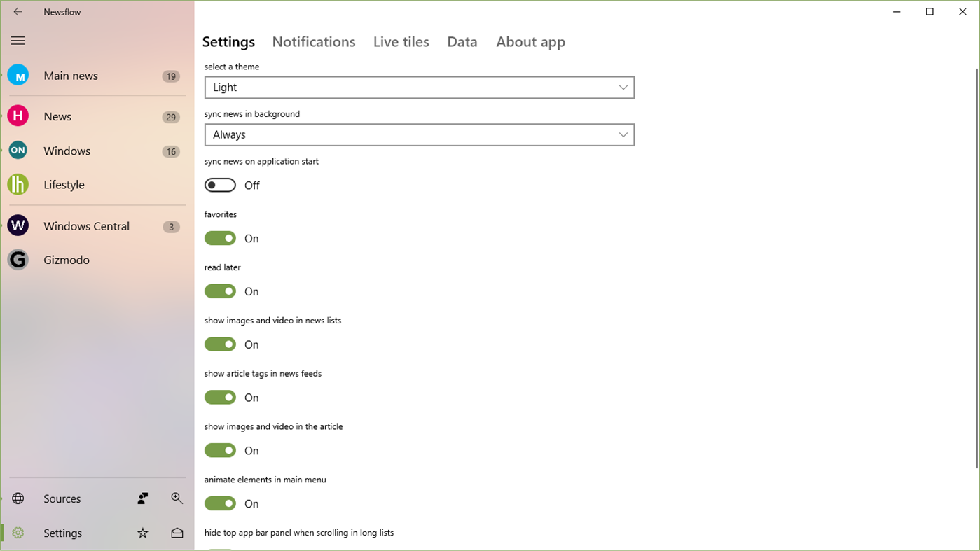980x551 pixels.
Task: Turn off show images and video in news lists
Action: [220, 344]
